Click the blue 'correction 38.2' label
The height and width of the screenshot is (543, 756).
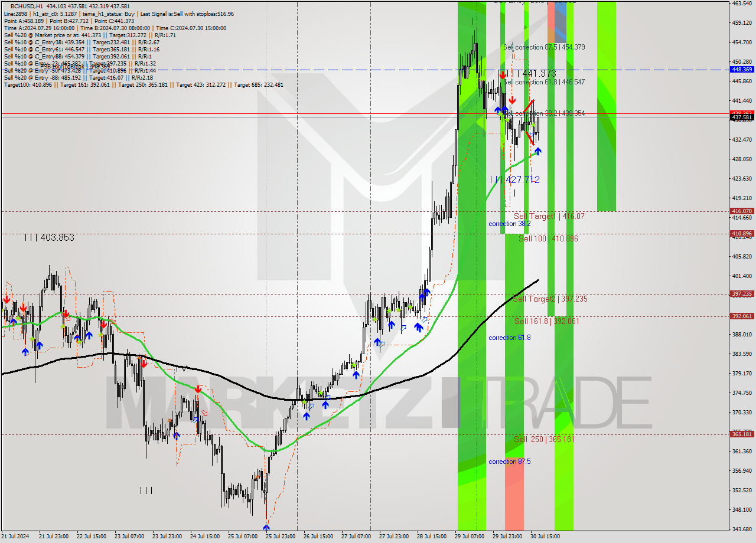[x=509, y=224]
